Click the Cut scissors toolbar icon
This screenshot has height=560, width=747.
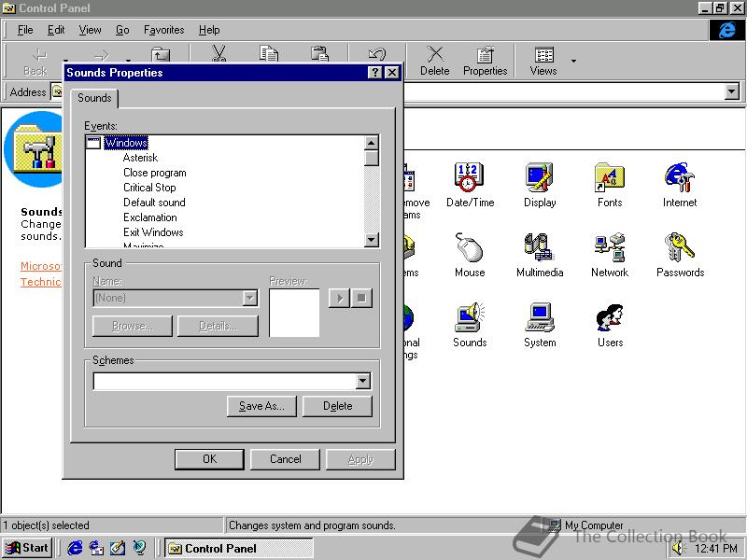click(218, 54)
